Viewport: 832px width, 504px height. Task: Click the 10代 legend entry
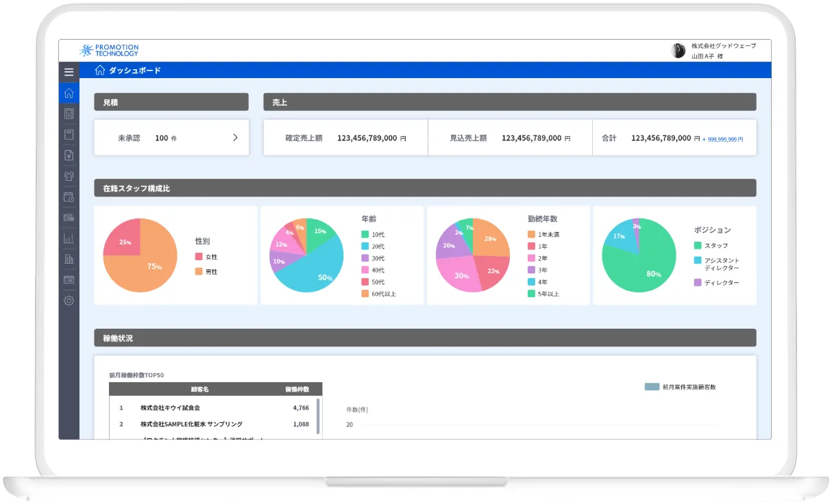pyautogui.click(x=373, y=234)
